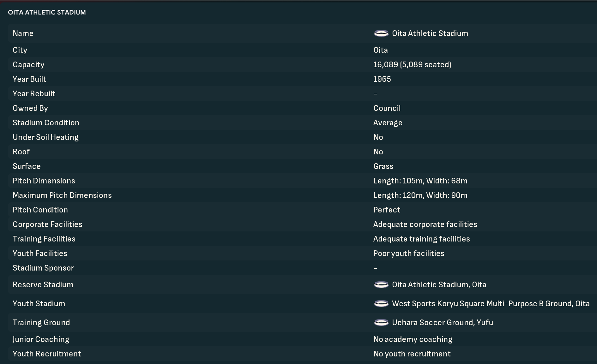Click the City value Oita
Screen dimensions: 597x364
coord(380,50)
